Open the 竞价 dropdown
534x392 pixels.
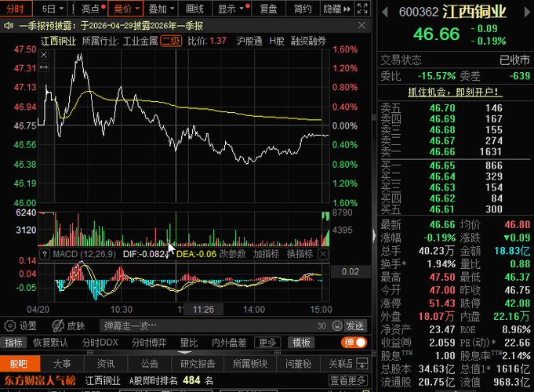tap(125, 9)
